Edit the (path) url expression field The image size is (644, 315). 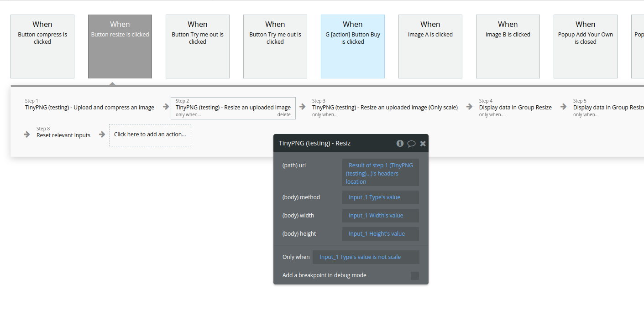pyautogui.click(x=381, y=173)
